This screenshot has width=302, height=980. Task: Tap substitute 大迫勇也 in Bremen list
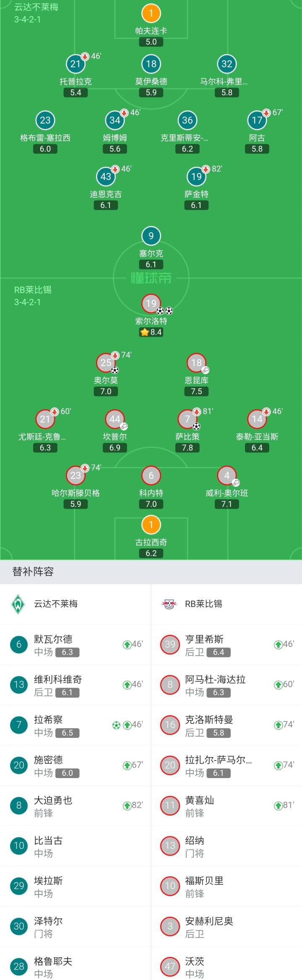[x=75, y=806]
